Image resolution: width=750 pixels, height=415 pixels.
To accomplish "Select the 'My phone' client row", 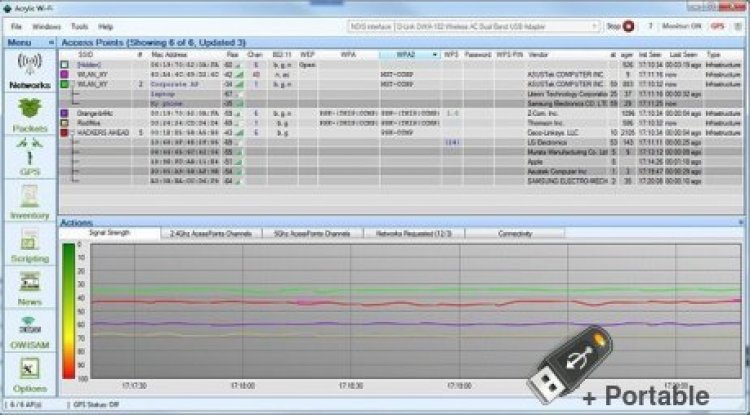I will click(401, 103).
